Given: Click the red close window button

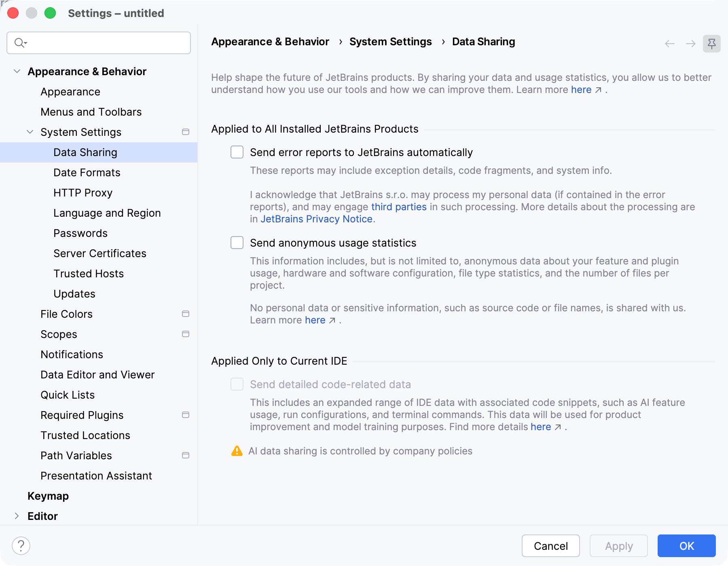Looking at the screenshot, I should pos(13,13).
